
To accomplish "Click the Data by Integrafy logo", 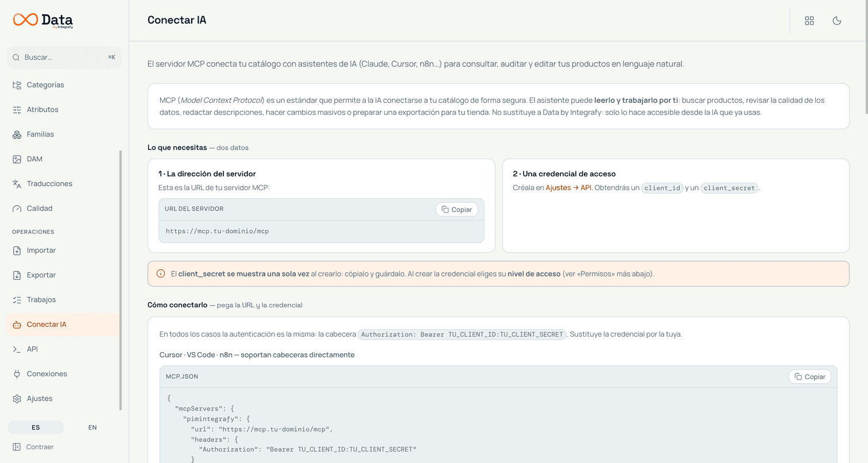I will point(43,20).
